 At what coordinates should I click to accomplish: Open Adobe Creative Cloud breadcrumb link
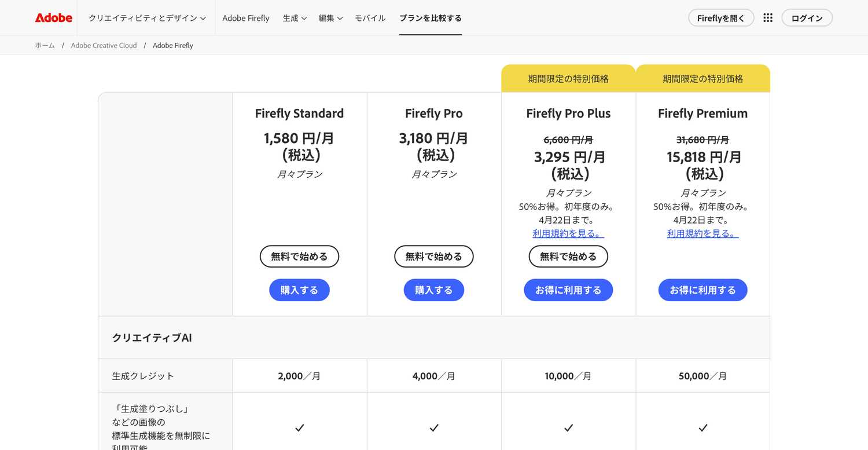click(104, 45)
